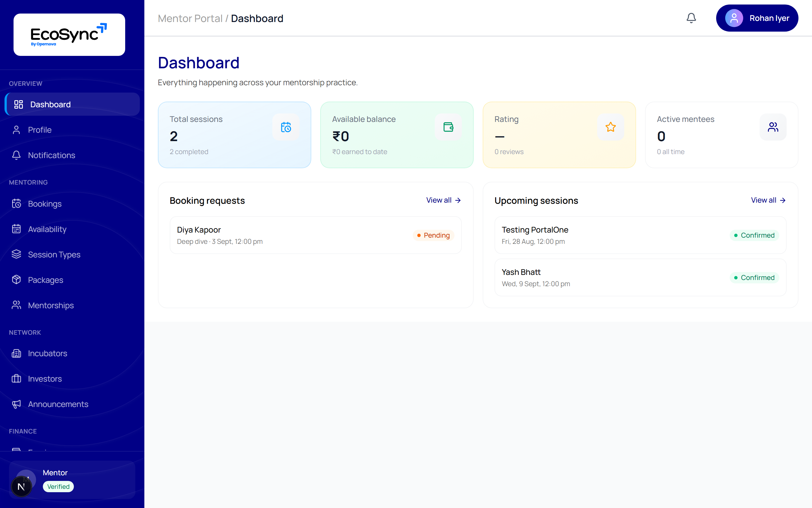Click the "0 reviews" text in Rating card
Viewport: 812px width, 508px height.
point(509,152)
